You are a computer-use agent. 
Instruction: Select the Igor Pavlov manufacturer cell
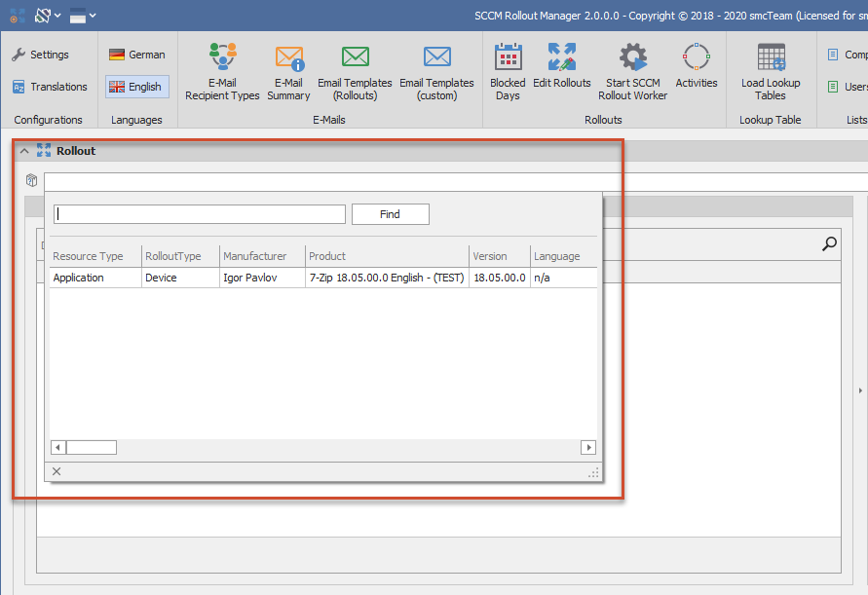262,278
